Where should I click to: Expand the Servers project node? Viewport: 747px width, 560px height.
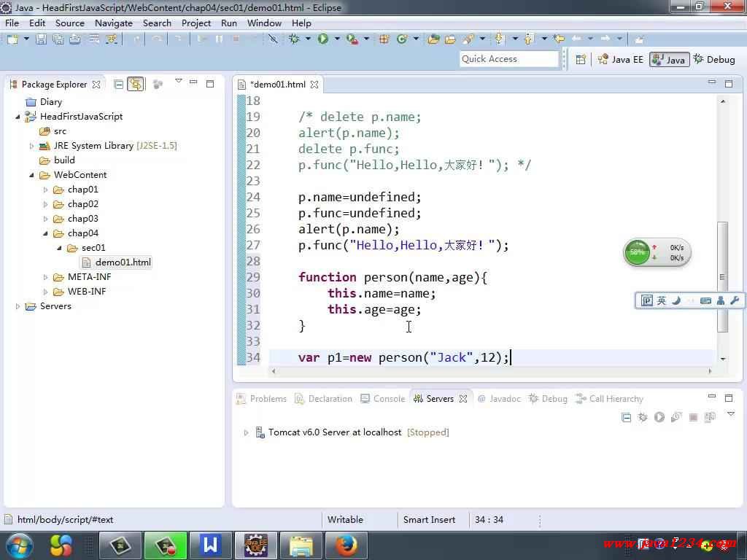click(18, 306)
